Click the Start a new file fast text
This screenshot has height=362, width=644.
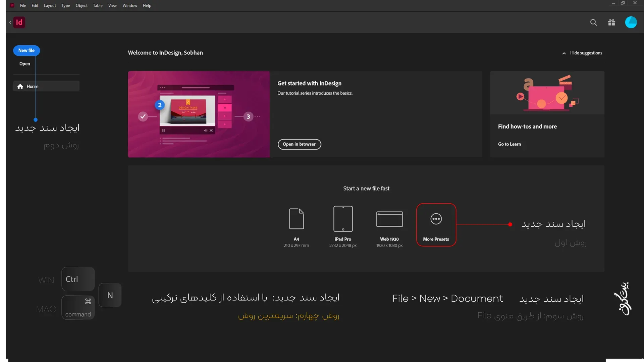pos(366,189)
